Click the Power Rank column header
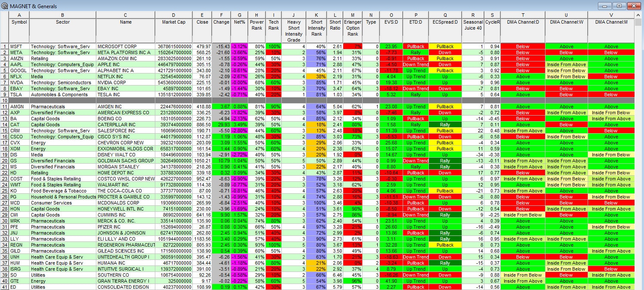Viewport: 644px width, 290px height. 257,31
